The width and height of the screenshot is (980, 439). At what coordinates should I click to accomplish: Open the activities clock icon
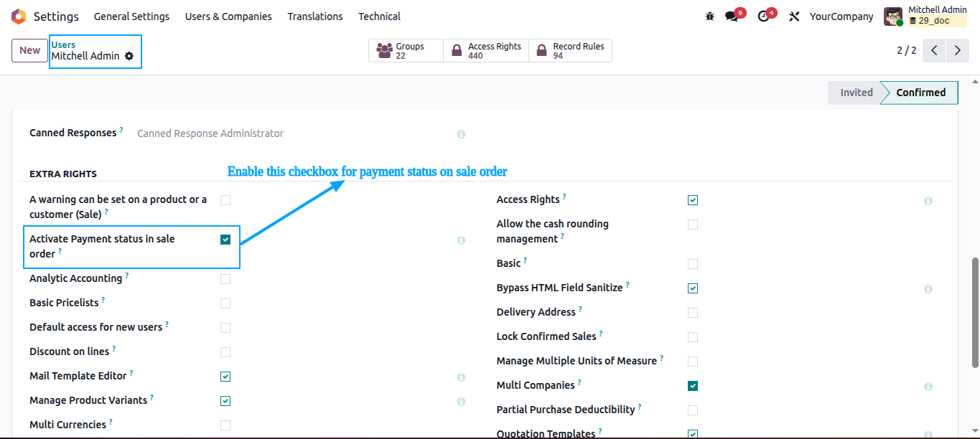(764, 16)
